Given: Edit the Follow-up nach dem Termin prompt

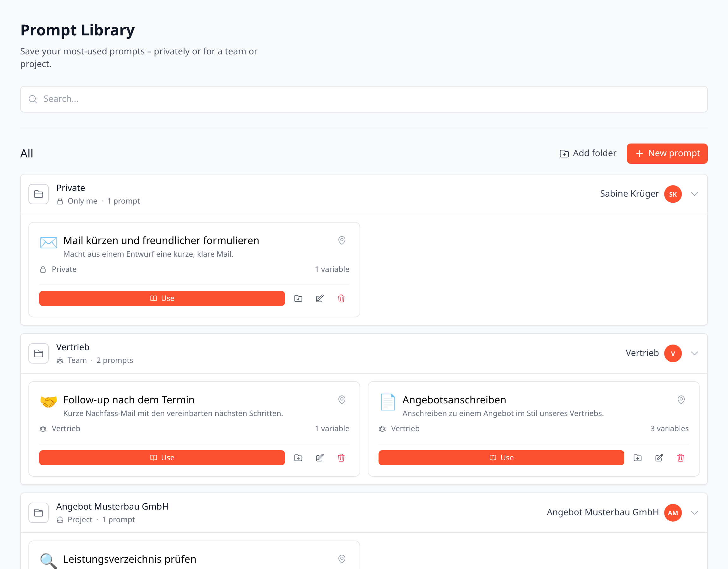Looking at the screenshot, I should pyautogui.click(x=320, y=458).
